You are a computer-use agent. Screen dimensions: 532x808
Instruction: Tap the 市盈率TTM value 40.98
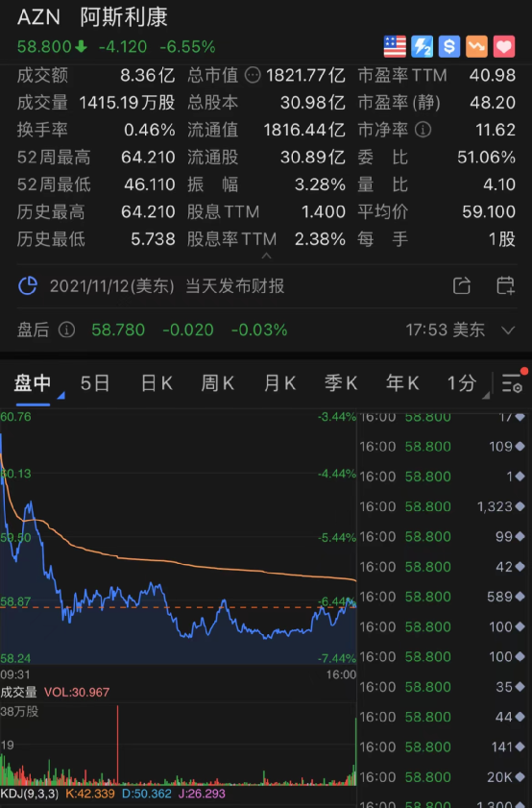tap(493, 75)
